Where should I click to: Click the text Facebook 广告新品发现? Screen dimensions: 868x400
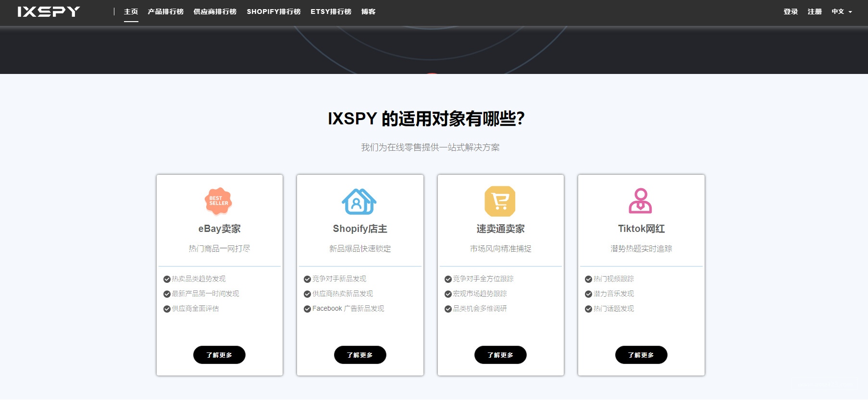pyautogui.click(x=348, y=309)
